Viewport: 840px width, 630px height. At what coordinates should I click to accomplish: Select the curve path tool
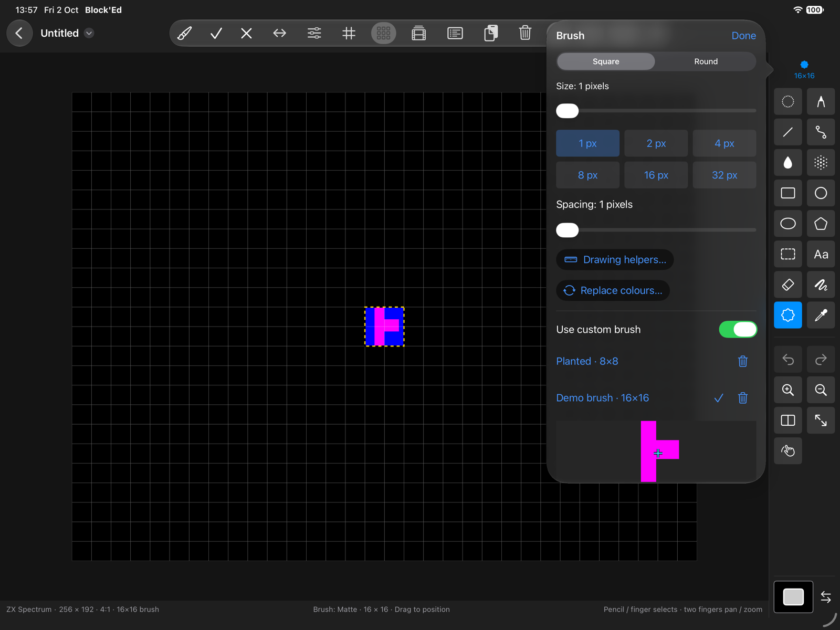[x=821, y=132]
